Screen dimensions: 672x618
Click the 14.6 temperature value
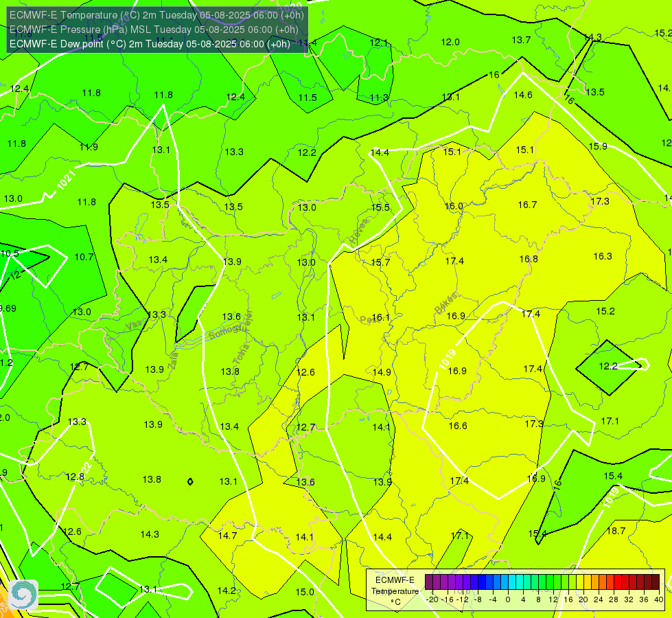coord(523,95)
